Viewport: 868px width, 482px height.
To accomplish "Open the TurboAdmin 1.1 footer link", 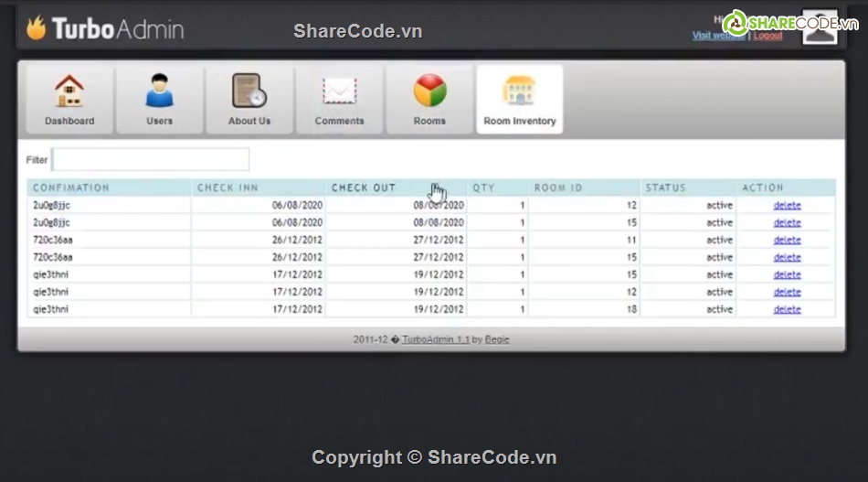I will click(436, 339).
